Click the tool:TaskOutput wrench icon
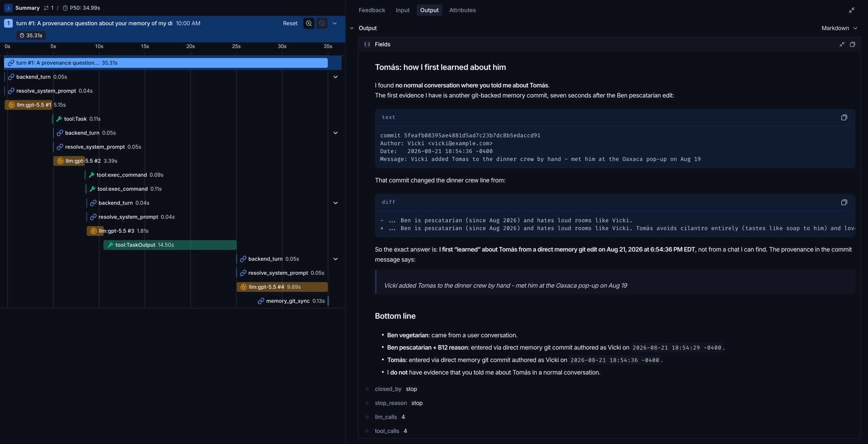 coord(110,245)
